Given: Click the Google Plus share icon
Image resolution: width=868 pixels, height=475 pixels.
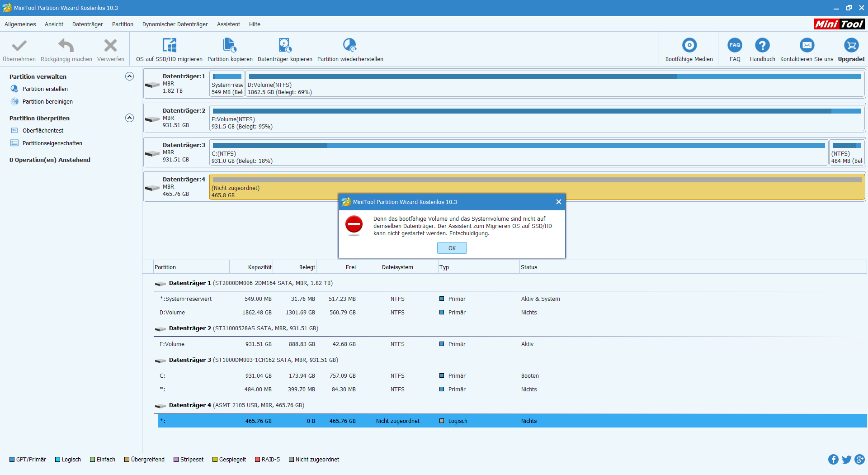Looking at the screenshot, I should (859, 460).
